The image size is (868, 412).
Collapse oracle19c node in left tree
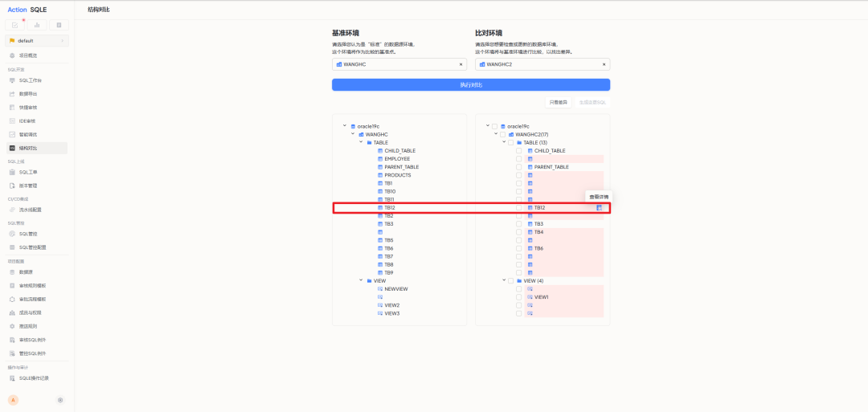(x=344, y=125)
